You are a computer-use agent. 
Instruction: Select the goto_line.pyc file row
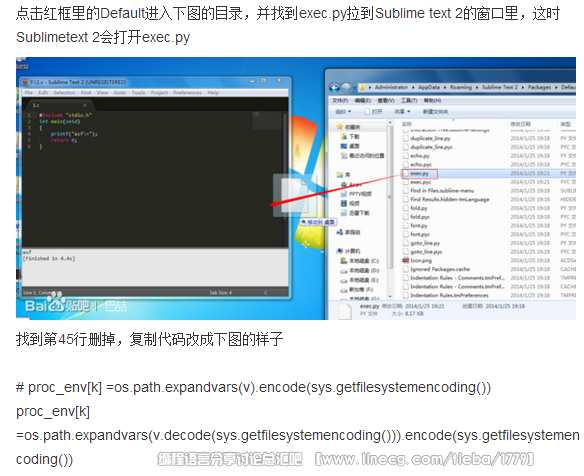click(x=488, y=252)
